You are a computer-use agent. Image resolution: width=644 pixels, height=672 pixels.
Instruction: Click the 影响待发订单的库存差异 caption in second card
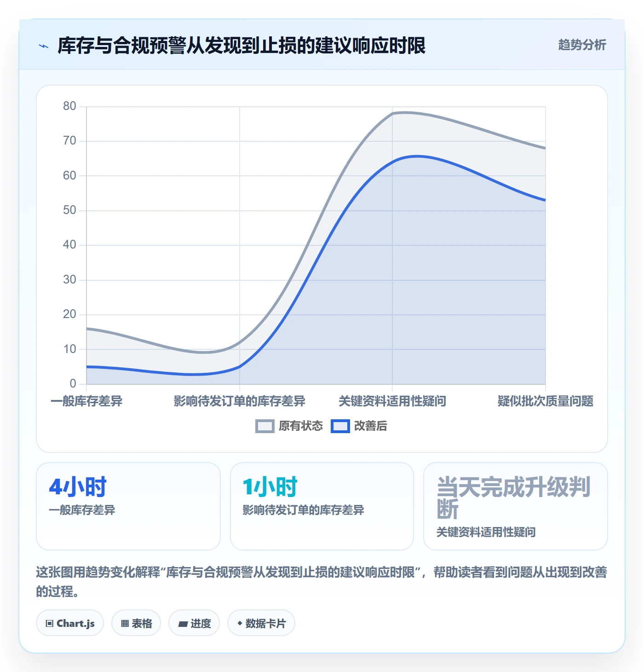pos(303,510)
